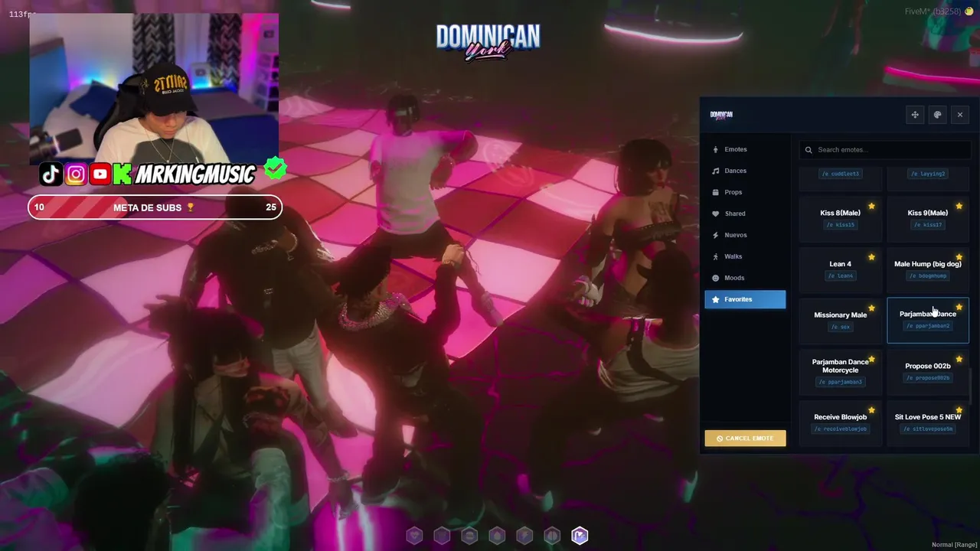
Task: Play the Parjamban Dance Motorcycle card
Action: 840,371
